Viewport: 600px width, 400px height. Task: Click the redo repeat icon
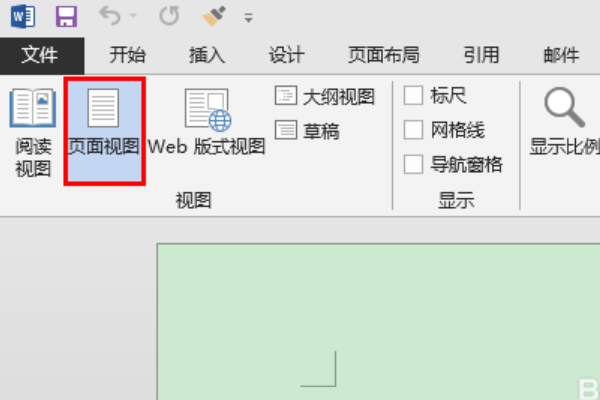tap(169, 16)
